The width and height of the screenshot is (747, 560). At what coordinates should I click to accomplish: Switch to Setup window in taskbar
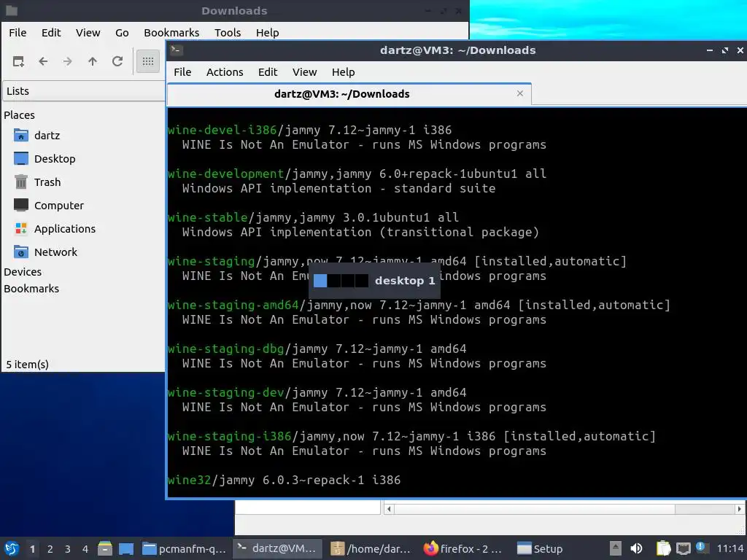click(x=541, y=548)
